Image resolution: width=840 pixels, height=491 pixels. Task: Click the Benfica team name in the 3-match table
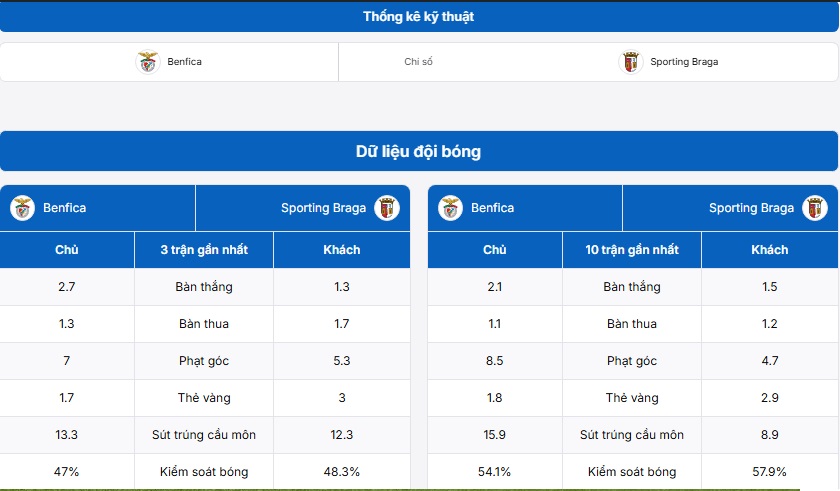(x=64, y=208)
